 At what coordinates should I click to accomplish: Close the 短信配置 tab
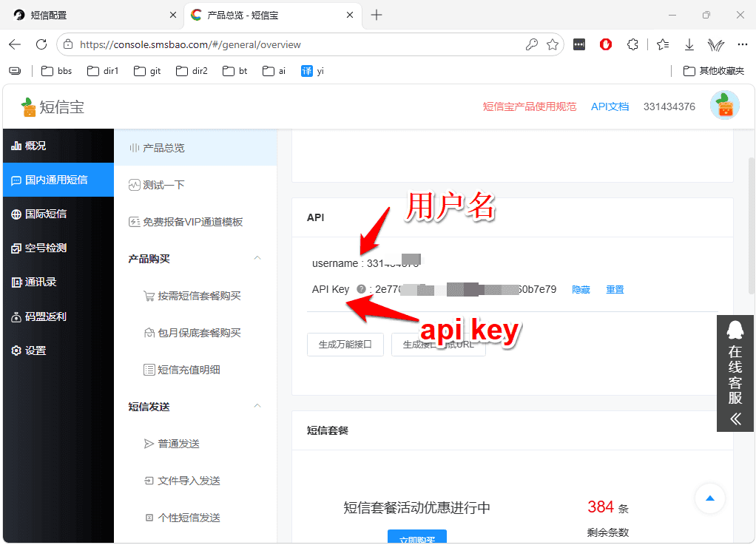tap(173, 16)
